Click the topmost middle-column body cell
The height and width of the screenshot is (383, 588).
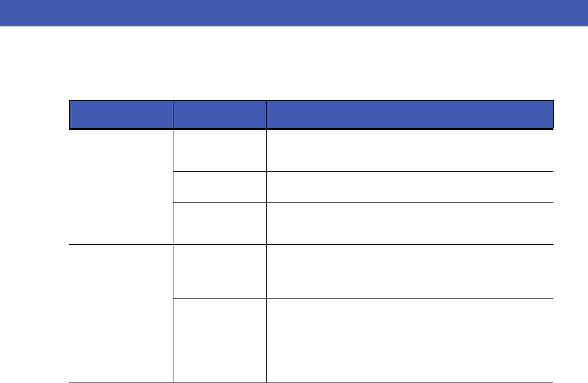[x=219, y=151]
